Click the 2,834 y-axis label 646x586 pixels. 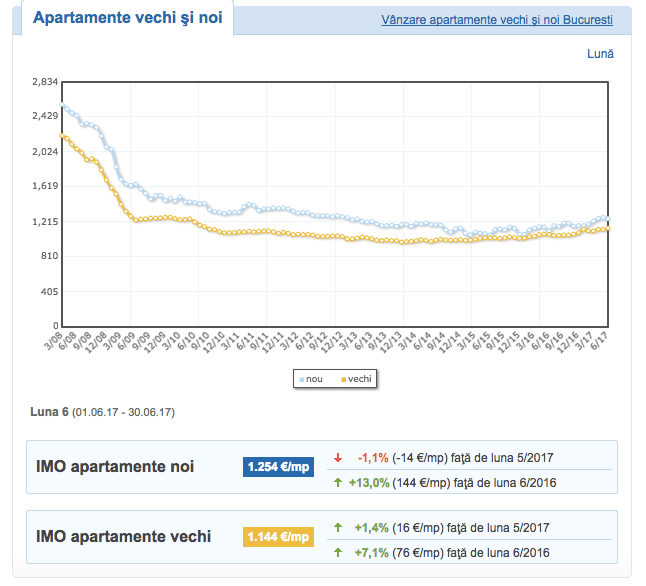46,81
